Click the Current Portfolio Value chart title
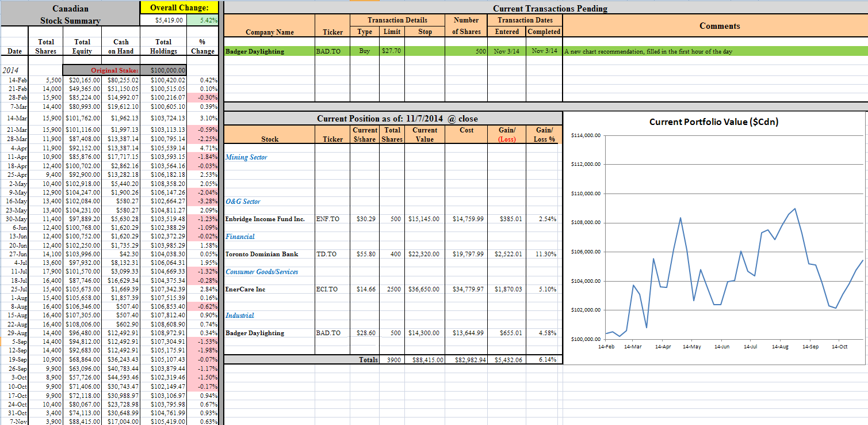Screen dimensions: 868x425 (x=714, y=122)
